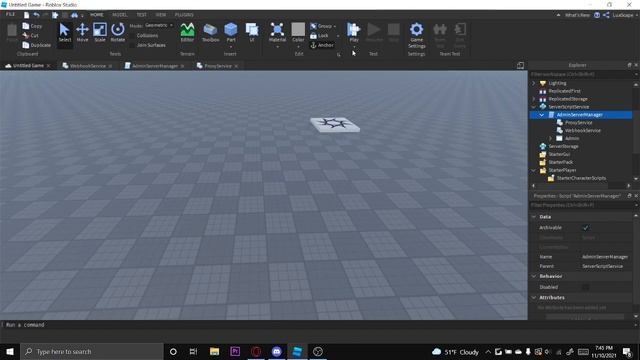Viewport: 640px width, 360px height.
Task: Select StarterPack in Explorer
Action: (x=560, y=162)
